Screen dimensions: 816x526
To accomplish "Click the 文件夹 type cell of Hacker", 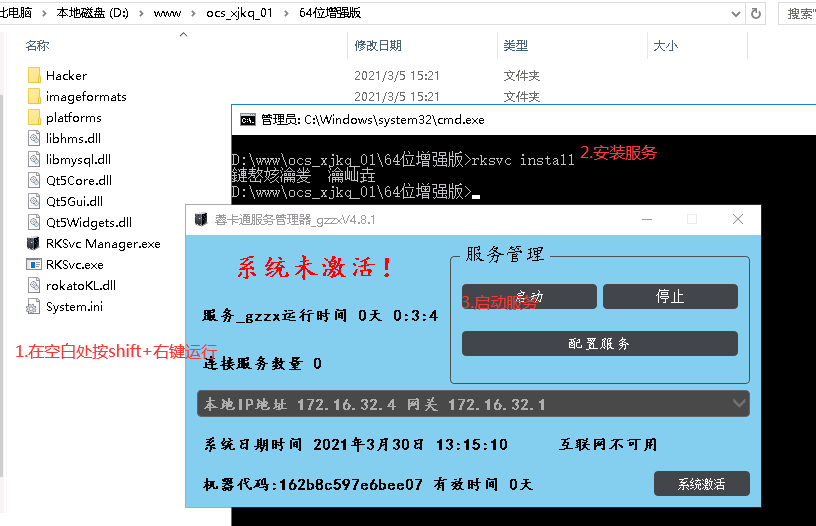I will (521, 76).
